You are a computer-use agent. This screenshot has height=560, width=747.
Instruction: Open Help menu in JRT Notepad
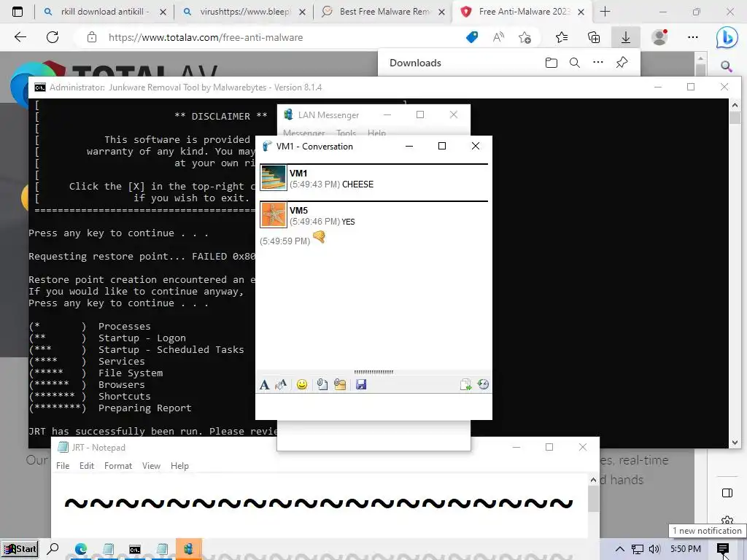(179, 466)
